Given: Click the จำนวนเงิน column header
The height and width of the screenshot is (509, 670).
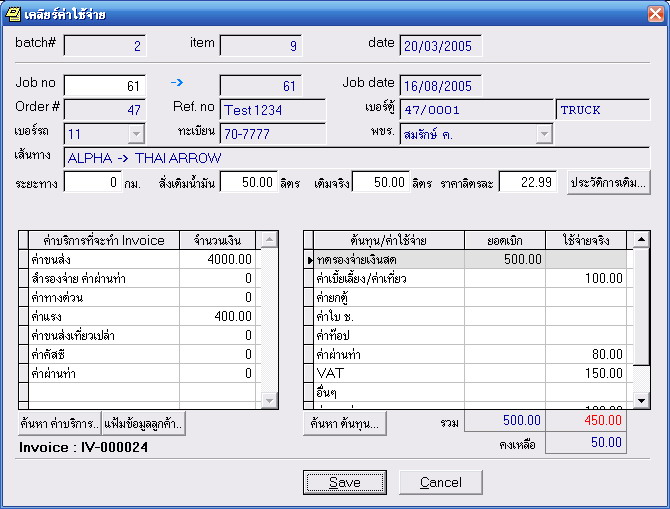Looking at the screenshot, I should [x=217, y=240].
